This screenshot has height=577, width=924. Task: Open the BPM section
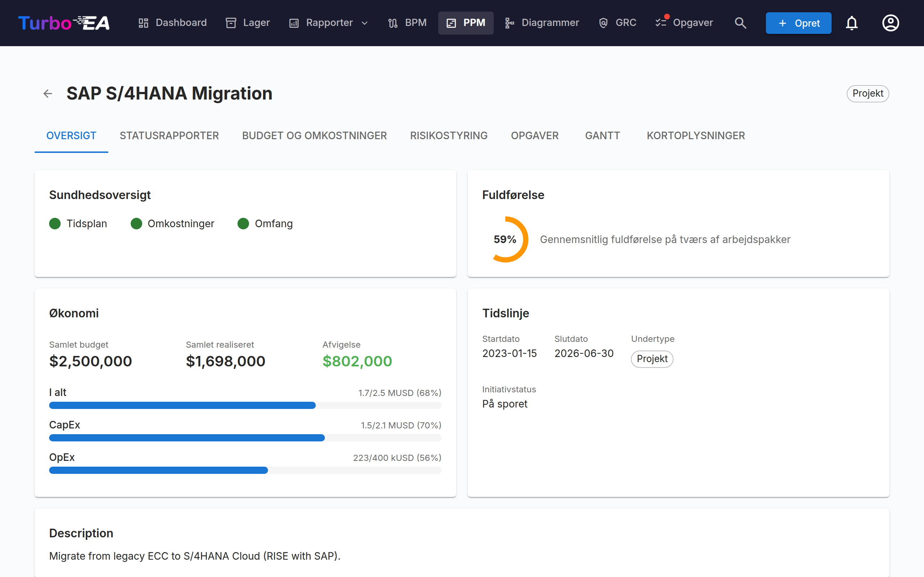coord(407,23)
